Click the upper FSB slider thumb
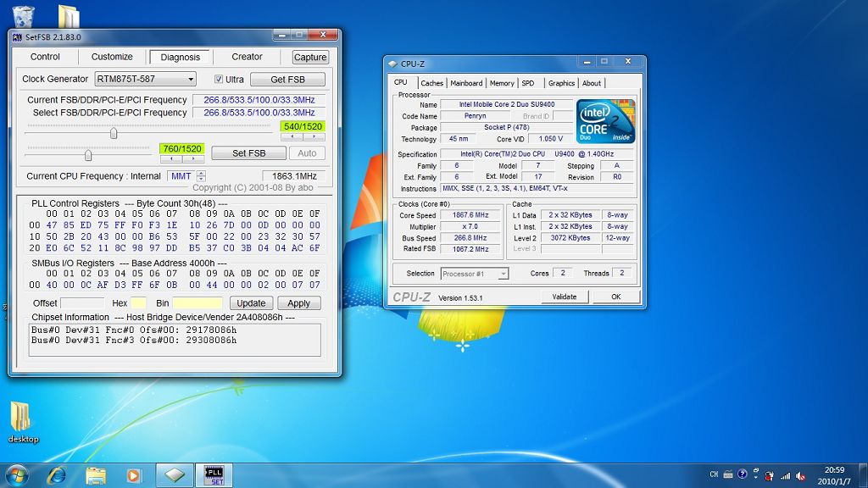The height and width of the screenshot is (488, 868). click(x=114, y=133)
